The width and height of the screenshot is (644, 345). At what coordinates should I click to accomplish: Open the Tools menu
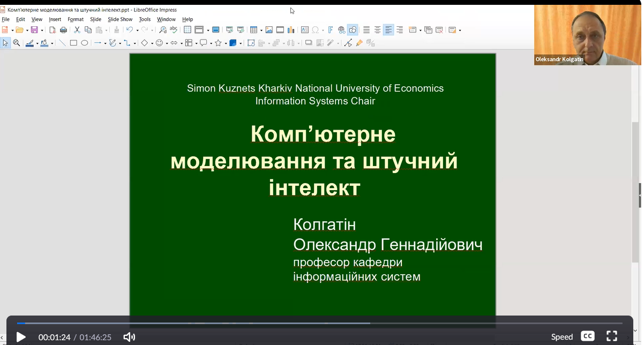pos(145,19)
